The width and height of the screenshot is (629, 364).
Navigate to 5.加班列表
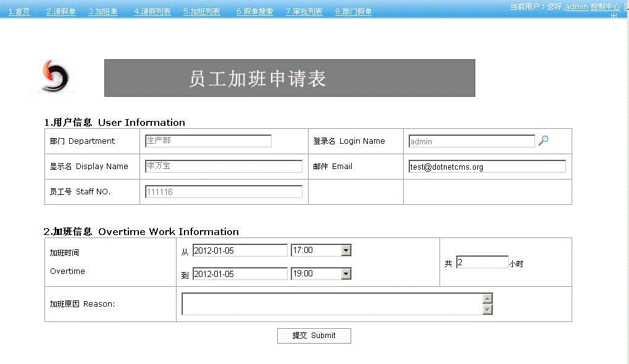(202, 12)
